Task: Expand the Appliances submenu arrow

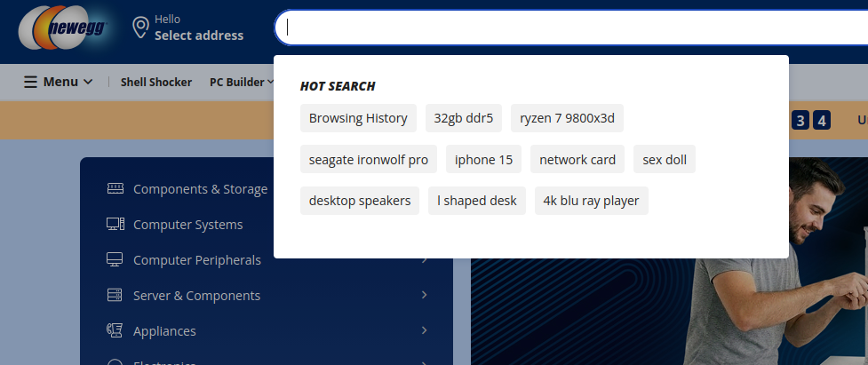Action: (424, 330)
